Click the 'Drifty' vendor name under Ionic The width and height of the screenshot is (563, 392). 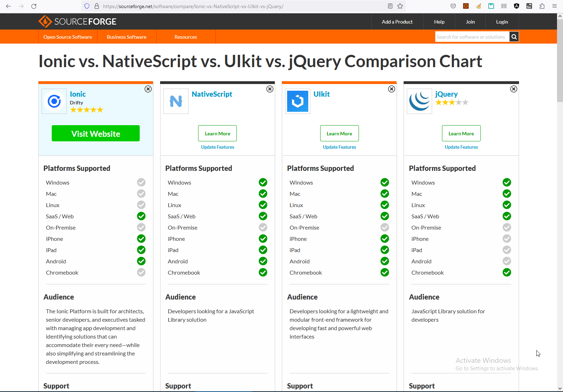click(76, 103)
